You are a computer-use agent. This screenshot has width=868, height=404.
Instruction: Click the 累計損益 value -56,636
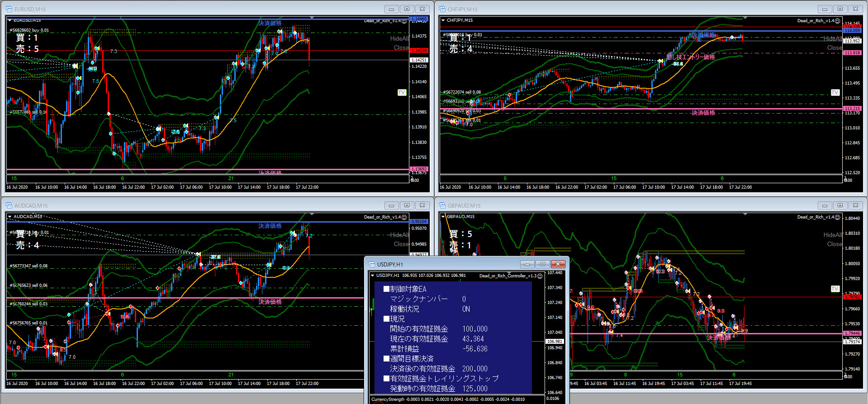pos(475,349)
